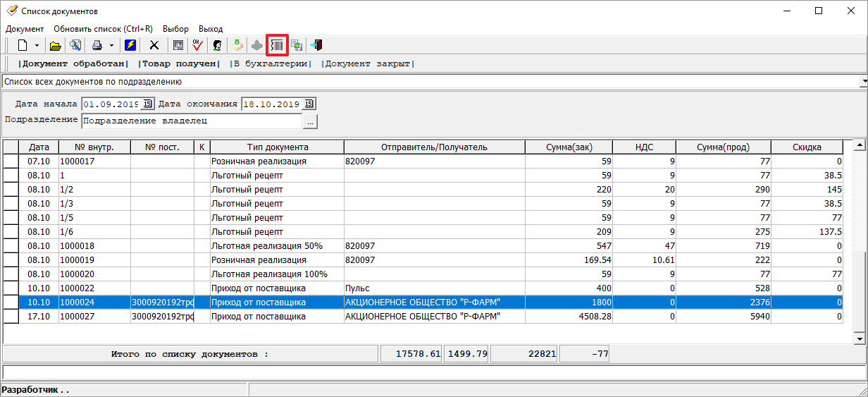This screenshot has height=397, width=868.
Task: Click the exit door icon
Action: (x=317, y=45)
